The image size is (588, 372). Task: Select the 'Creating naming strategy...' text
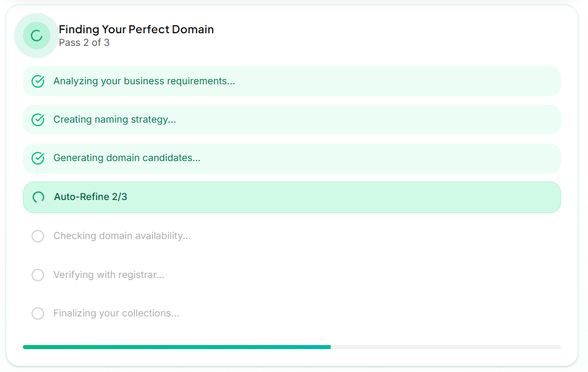(x=115, y=119)
